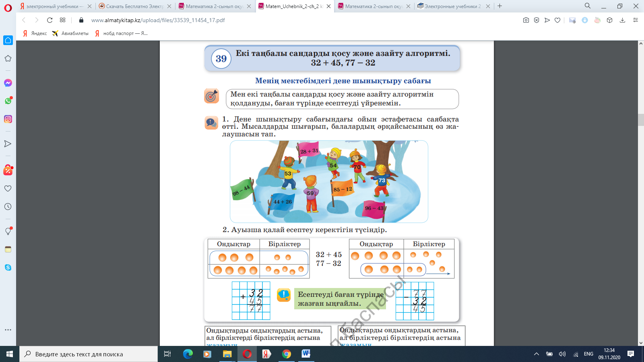Screen dimensions: 644x362
Task: Open the Downloads arrow icon
Action: pos(622,20)
